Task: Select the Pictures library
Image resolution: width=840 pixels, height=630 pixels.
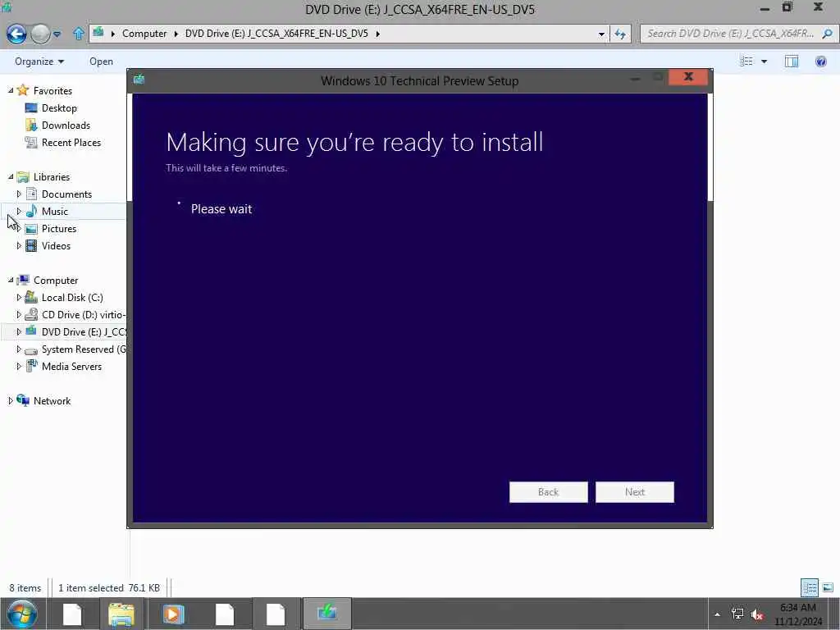Action: click(59, 228)
